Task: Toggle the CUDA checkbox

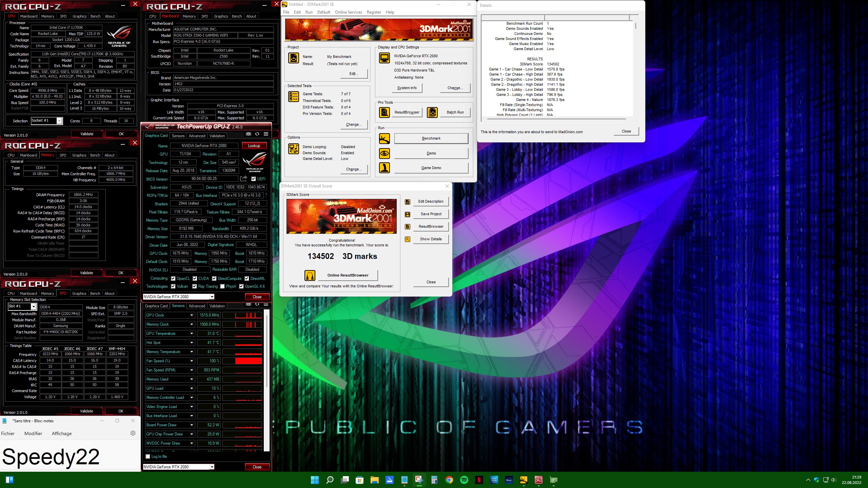Action: pos(195,279)
